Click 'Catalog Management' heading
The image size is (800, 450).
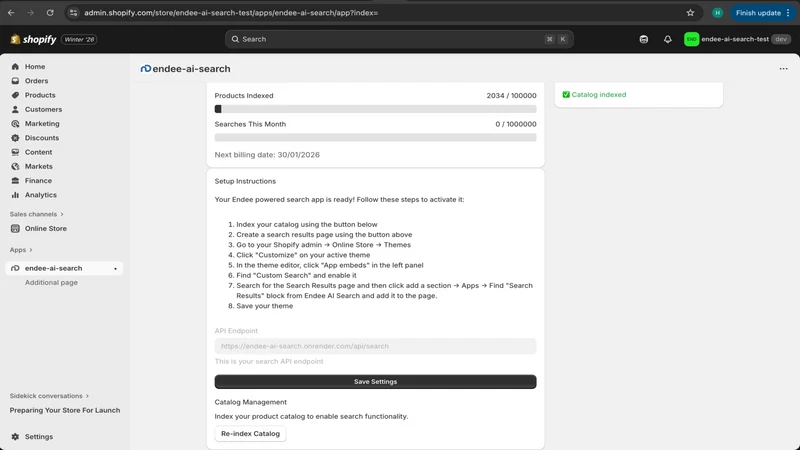click(x=251, y=402)
